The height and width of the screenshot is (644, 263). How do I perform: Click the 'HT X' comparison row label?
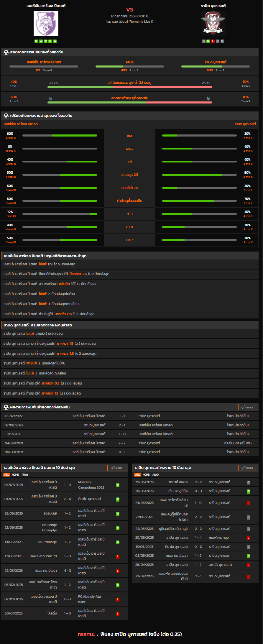(x=130, y=227)
